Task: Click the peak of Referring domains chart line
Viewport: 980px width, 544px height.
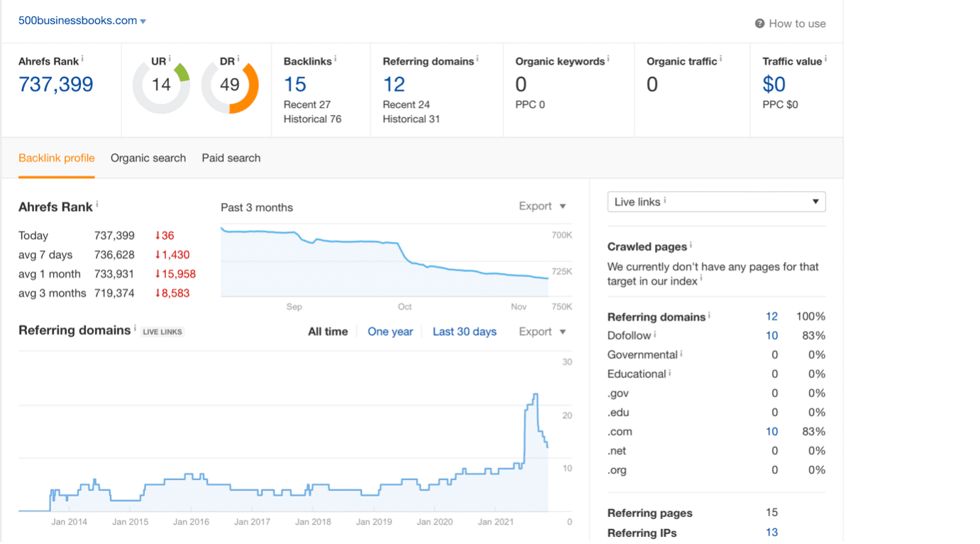Action: (536, 394)
